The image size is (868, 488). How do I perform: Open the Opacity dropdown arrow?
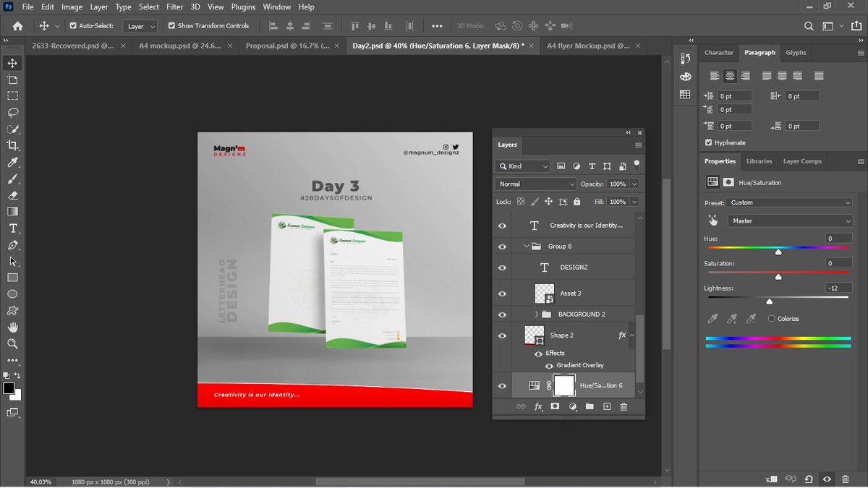(634, 184)
